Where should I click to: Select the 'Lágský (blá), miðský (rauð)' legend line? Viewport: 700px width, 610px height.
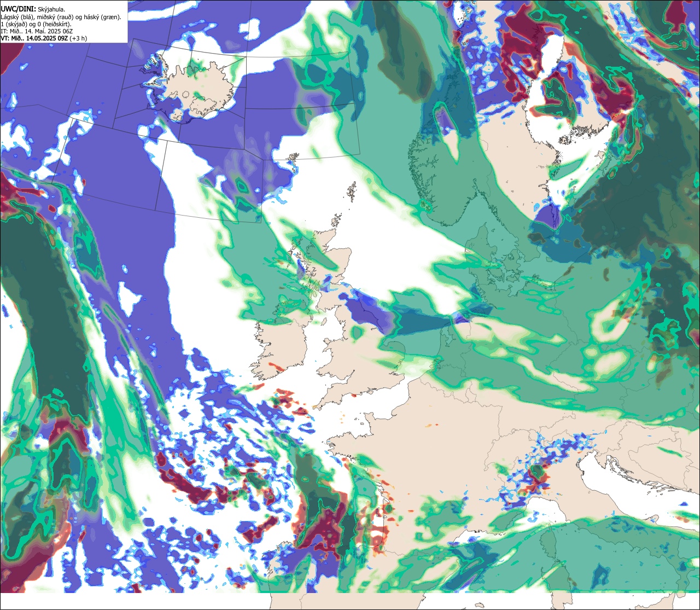(61, 17)
